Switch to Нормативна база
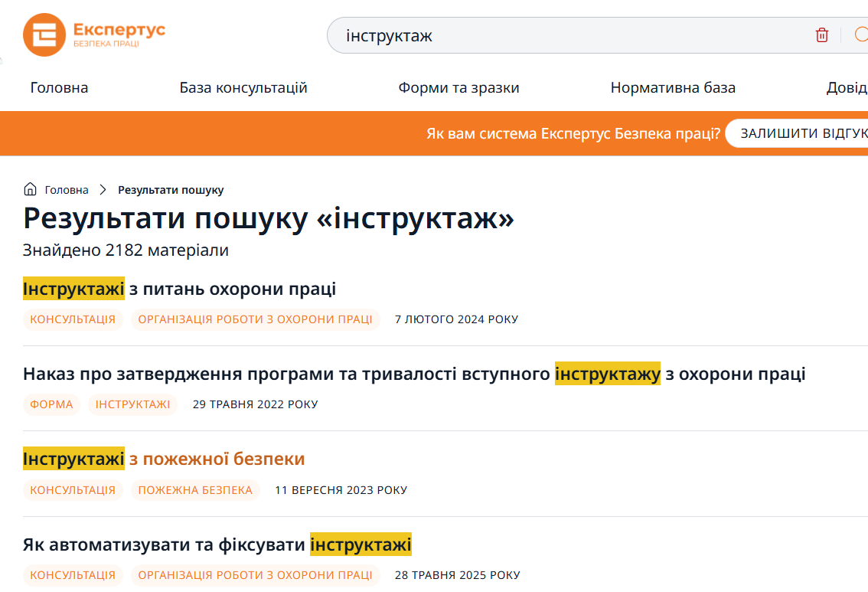The width and height of the screenshot is (868, 592). point(673,88)
